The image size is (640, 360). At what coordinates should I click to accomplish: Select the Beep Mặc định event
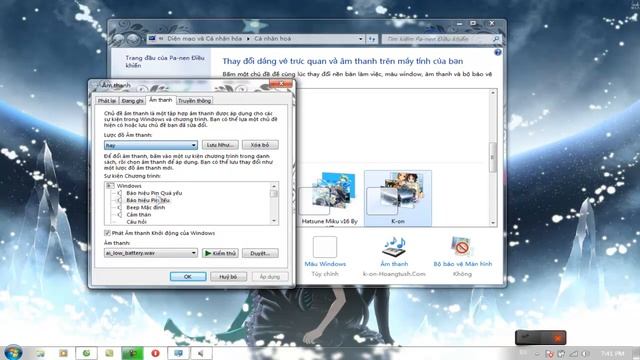pos(146,207)
